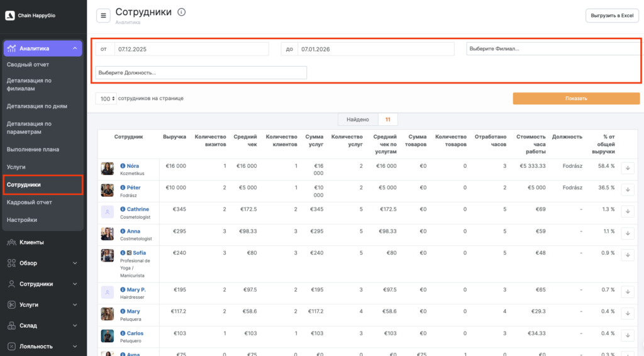Open Сводный отчет in the sidebar
644x356 pixels.
(x=28, y=65)
